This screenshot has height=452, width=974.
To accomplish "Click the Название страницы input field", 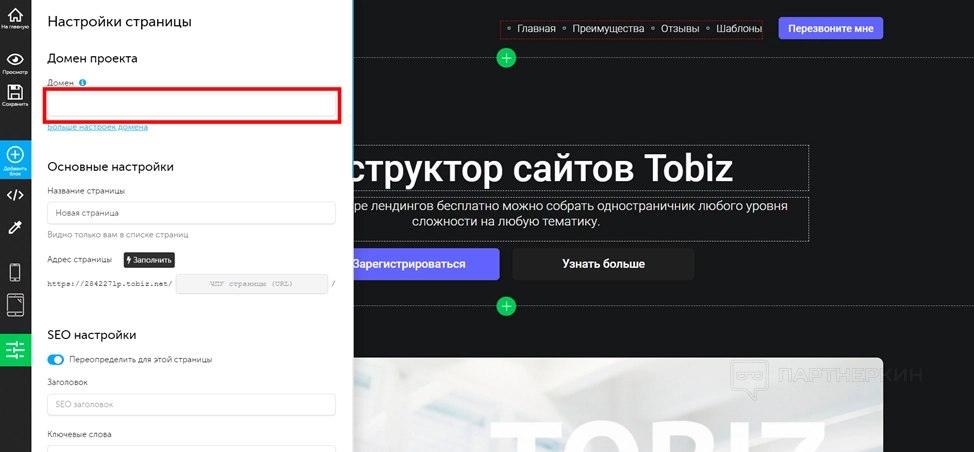I will pos(191,213).
